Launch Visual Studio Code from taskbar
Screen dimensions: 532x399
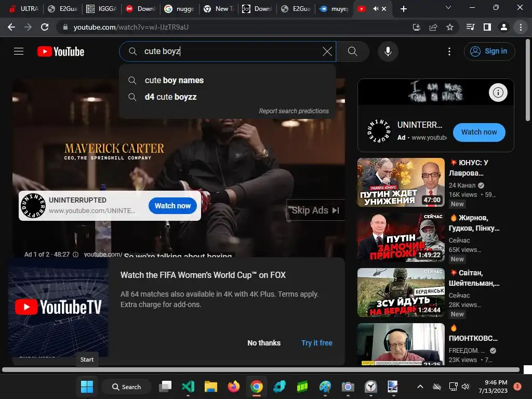[x=188, y=387]
